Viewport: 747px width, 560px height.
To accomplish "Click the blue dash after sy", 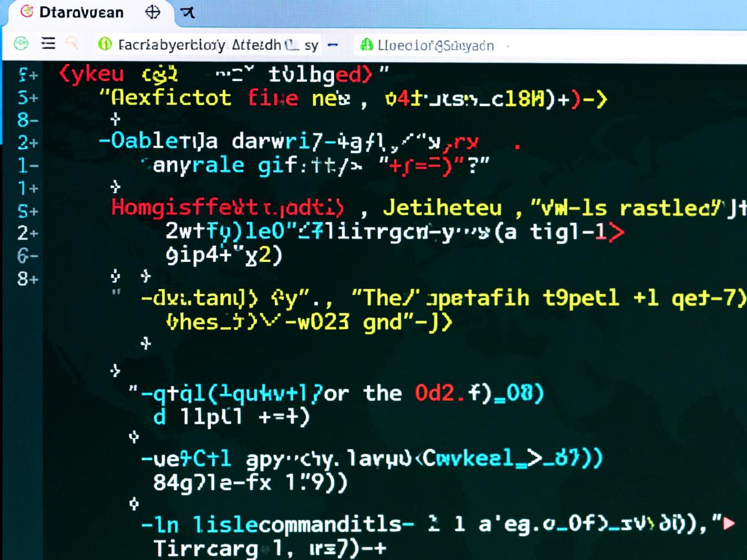I will tap(333, 45).
